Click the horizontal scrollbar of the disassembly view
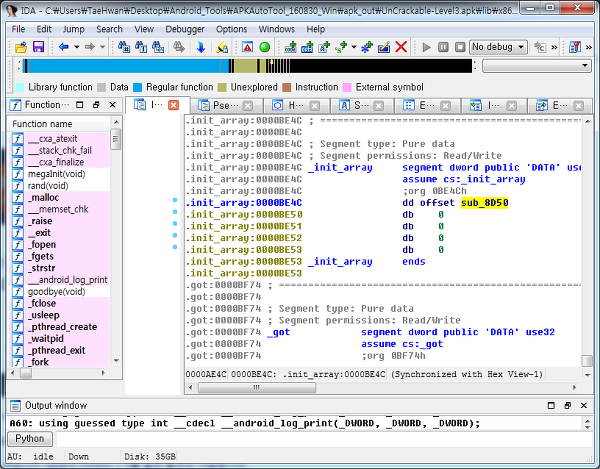The image size is (600, 469). [256, 388]
